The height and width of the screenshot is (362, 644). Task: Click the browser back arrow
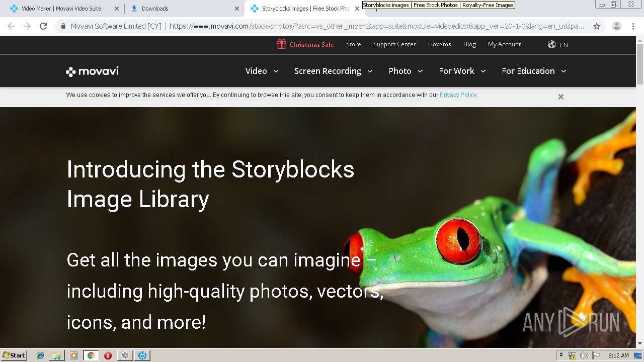11,26
